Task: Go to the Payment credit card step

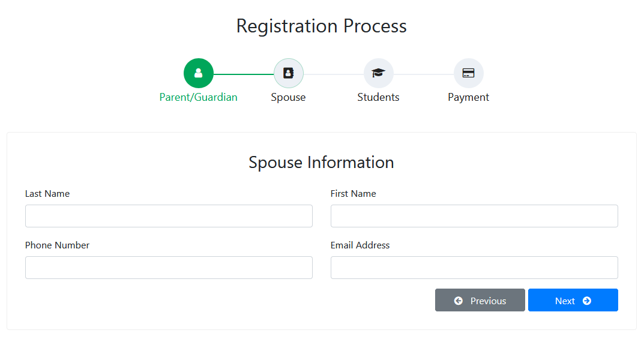Action: click(x=468, y=73)
